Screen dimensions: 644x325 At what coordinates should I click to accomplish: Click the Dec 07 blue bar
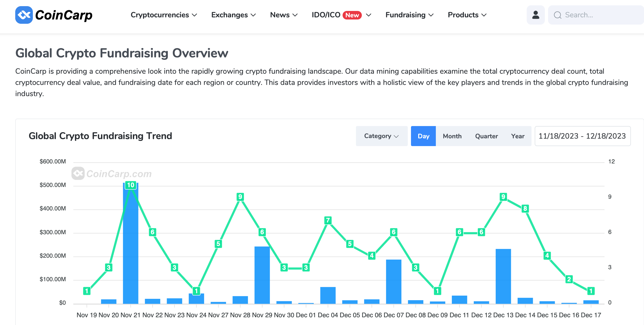(394, 281)
